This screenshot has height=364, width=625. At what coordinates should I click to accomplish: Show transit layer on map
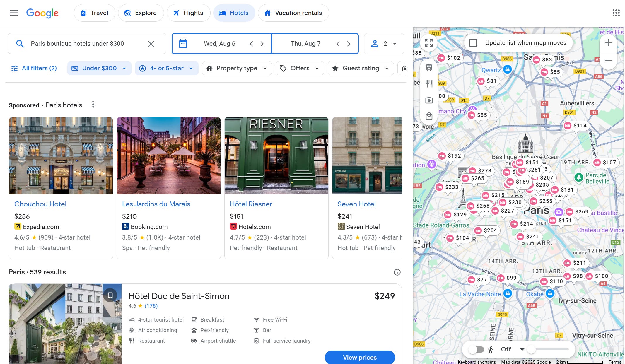coord(429,68)
